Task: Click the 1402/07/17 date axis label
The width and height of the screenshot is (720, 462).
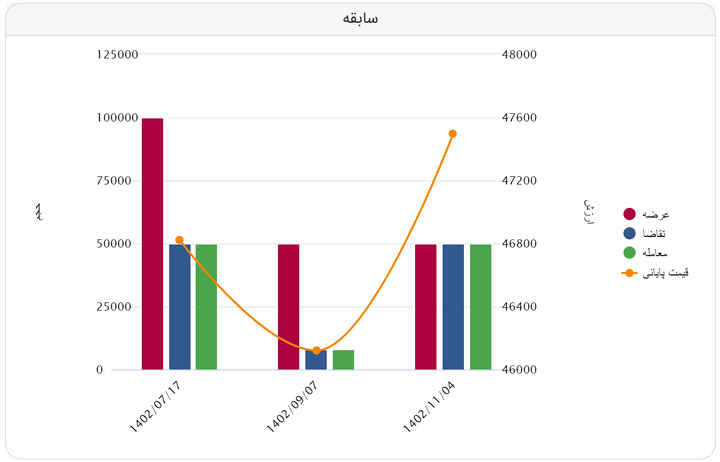Action: click(155, 407)
